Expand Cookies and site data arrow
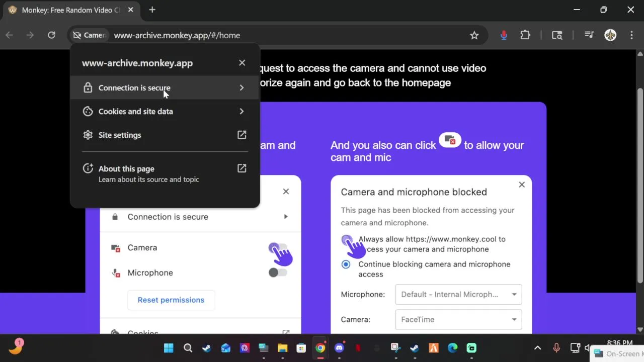The image size is (644, 362). click(x=242, y=112)
